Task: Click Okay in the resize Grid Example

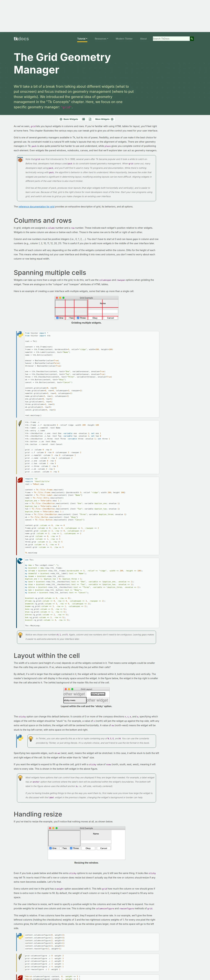Action: pos(88,848)
